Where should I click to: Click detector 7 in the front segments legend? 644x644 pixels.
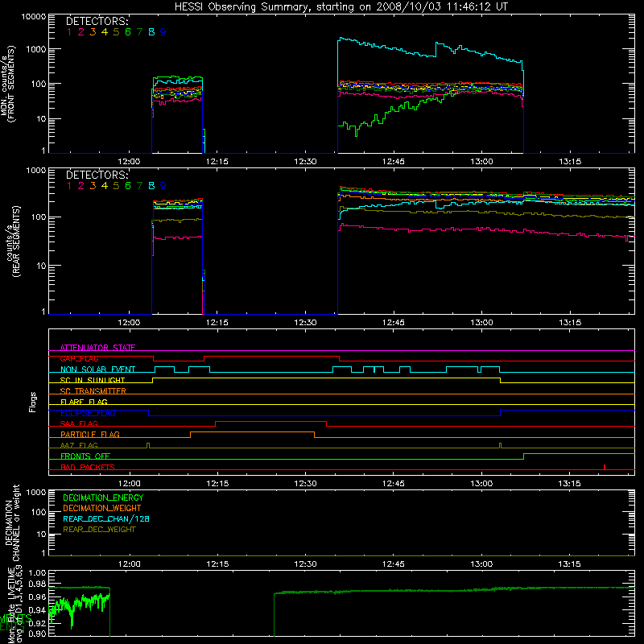139,32
